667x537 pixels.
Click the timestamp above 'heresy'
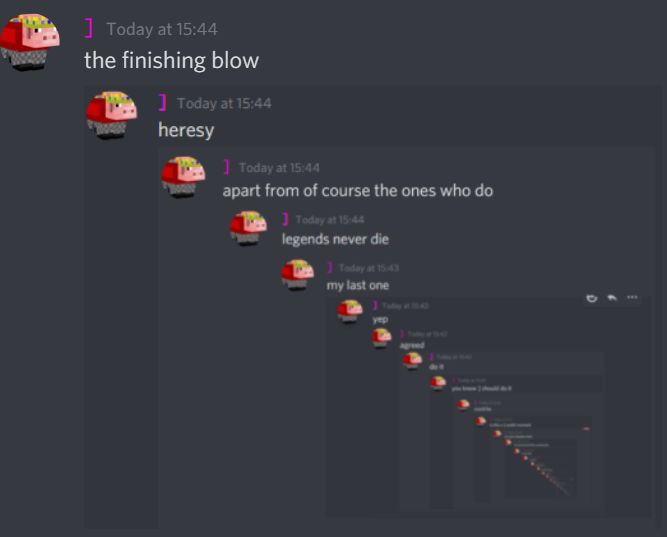(224, 103)
